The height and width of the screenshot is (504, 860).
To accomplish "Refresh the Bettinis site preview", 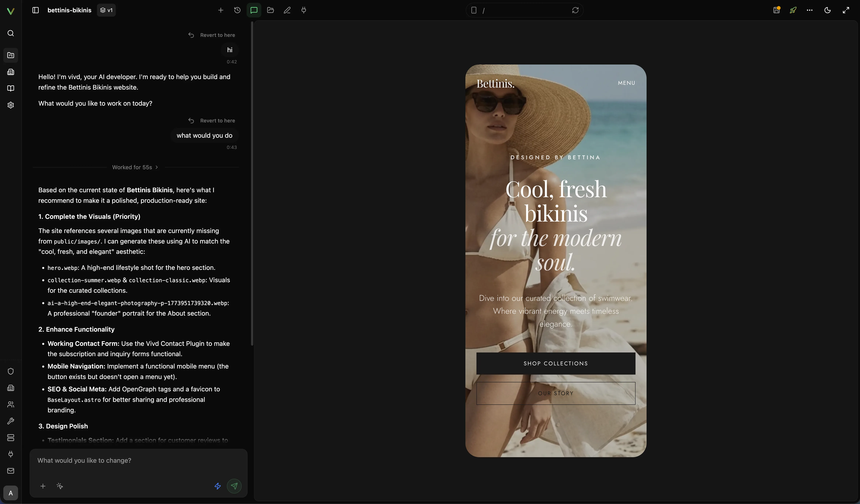I will tap(575, 10).
